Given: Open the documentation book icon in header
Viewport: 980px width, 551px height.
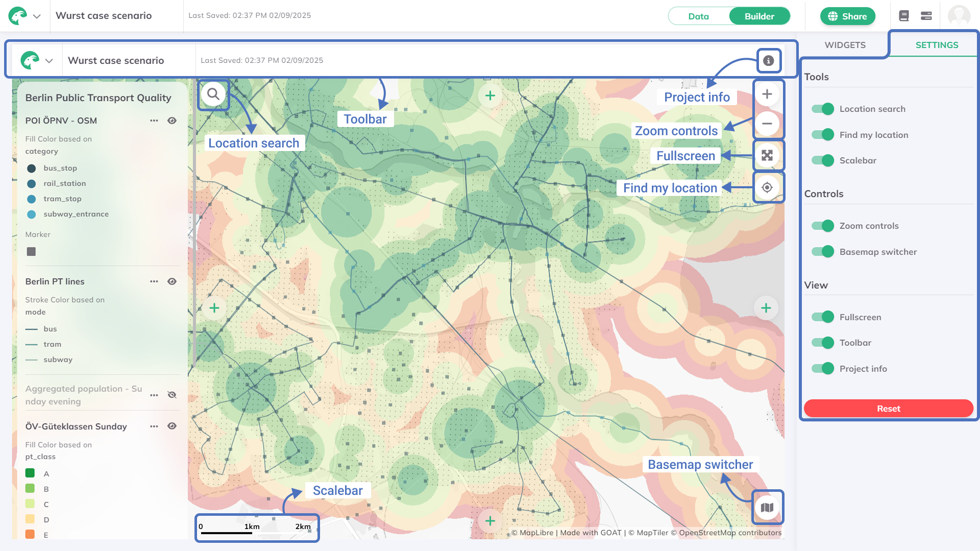Looking at the screenshot, I should coord(904,16).
